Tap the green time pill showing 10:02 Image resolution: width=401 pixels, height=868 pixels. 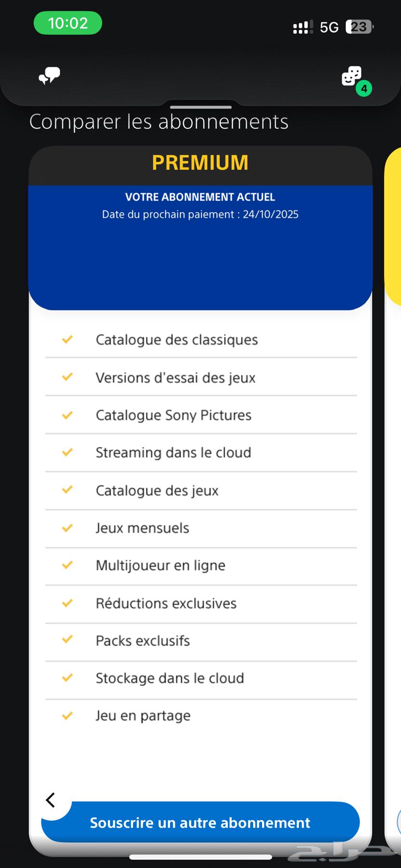[68, 23]
